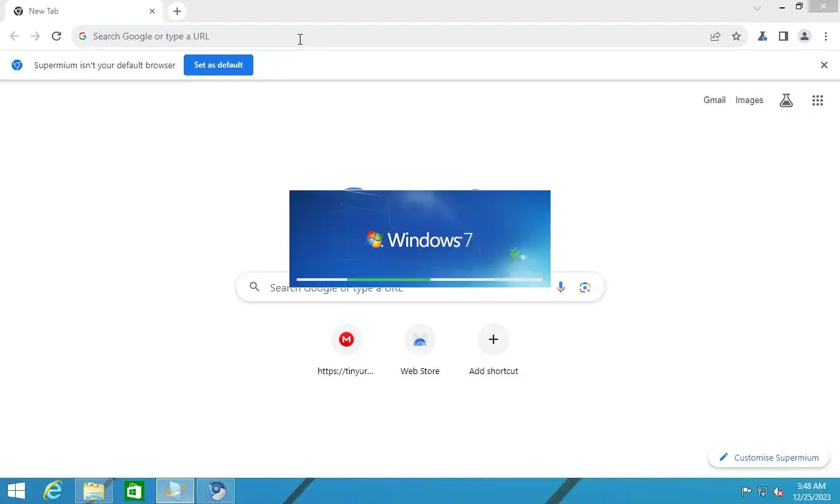Toggle the side panel icon
Viewport: 840px width, 504px height.
pyautogui.click(x=784, y=37)
